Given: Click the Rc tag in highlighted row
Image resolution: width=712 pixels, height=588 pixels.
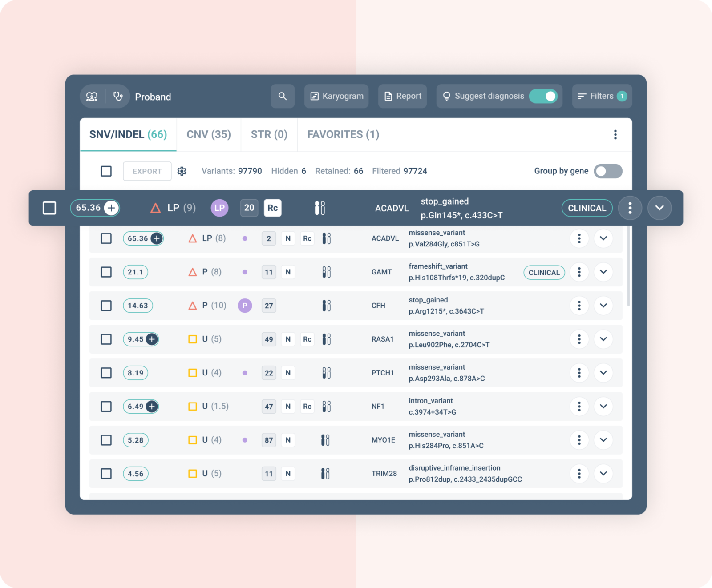Looking at the screenshot, I should tap(273, 208).
